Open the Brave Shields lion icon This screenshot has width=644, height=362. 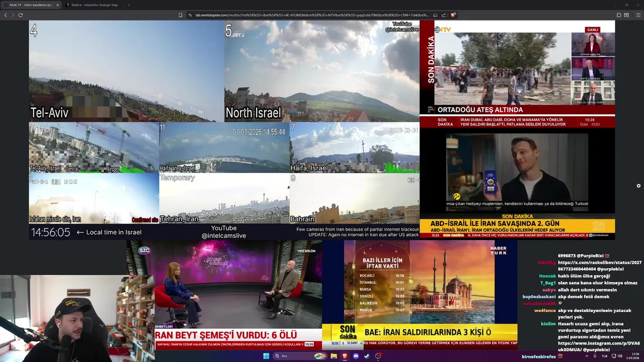coord(453,15)
